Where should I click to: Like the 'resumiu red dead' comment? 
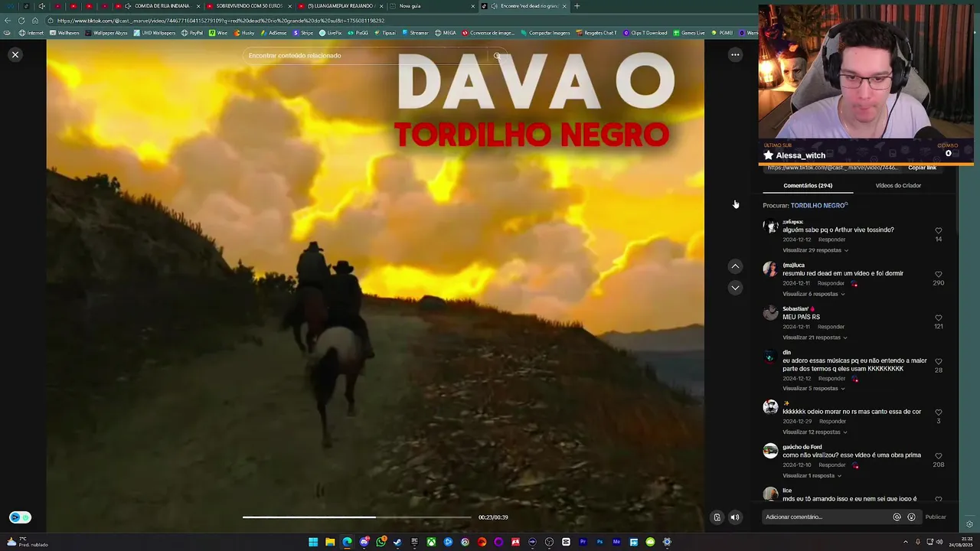(939, 274)
